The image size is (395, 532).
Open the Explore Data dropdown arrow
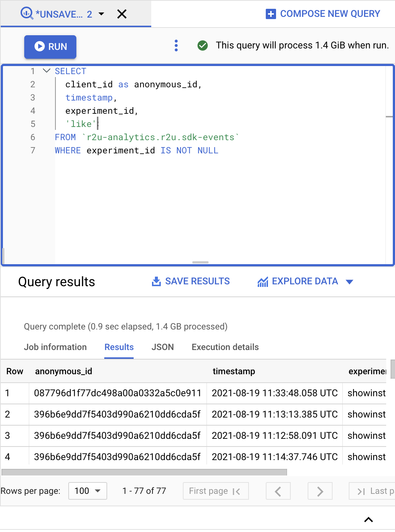pyautogui.click(x=350, y=282)
